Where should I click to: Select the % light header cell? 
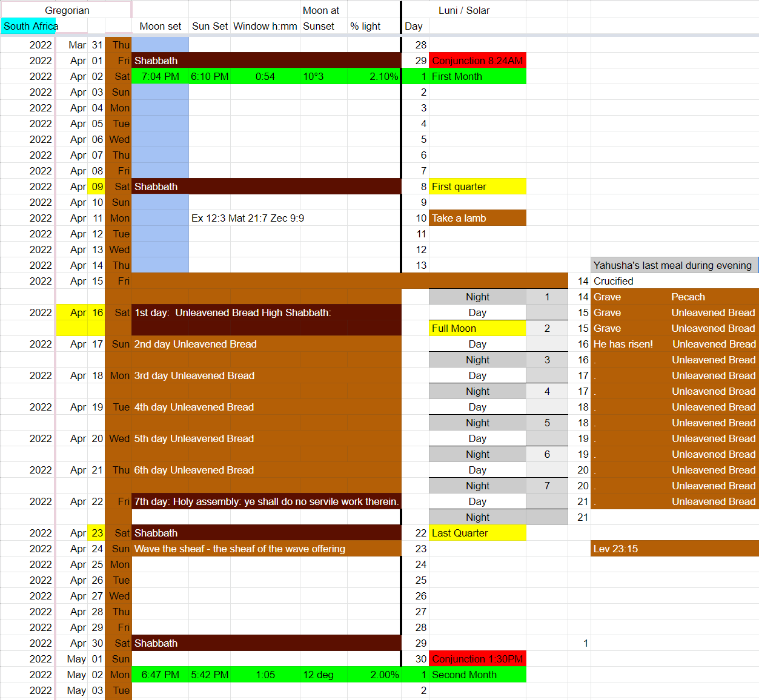365,26
